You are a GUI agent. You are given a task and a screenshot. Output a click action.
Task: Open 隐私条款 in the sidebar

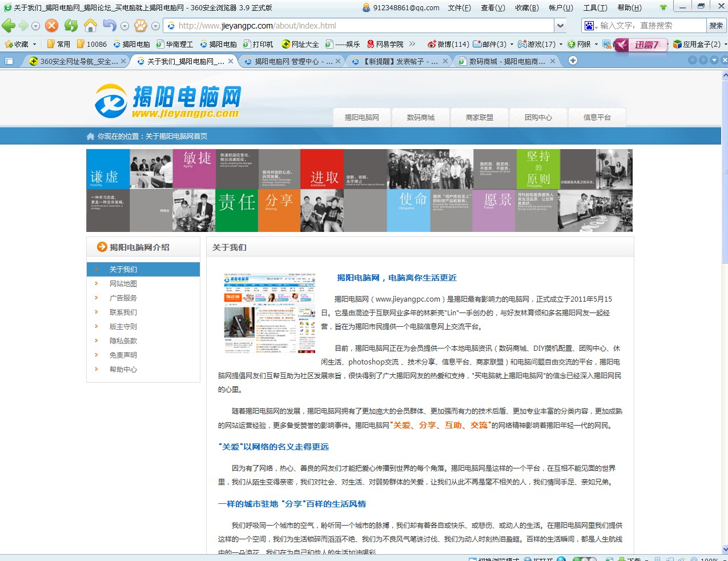(123, 340)
